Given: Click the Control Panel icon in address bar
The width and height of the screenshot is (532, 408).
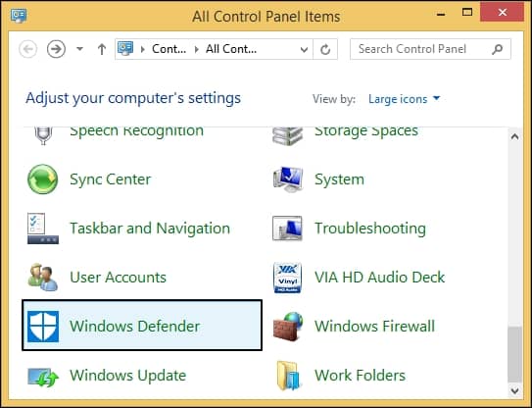Looking at the screenshot, I should 125,49.
